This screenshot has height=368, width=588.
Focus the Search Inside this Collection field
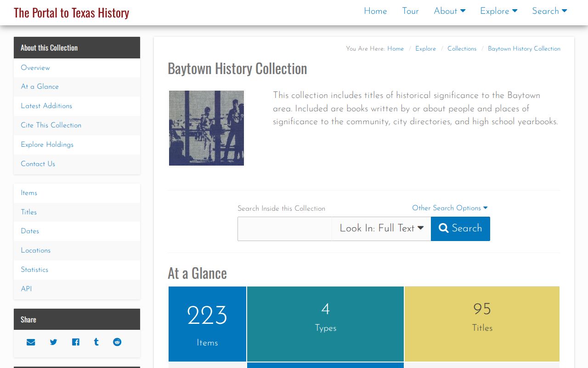[285, 229]
